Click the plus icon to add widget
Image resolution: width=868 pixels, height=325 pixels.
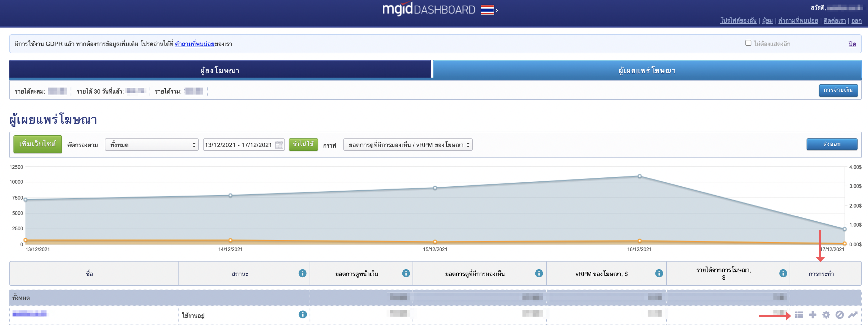tap(813, 315)
